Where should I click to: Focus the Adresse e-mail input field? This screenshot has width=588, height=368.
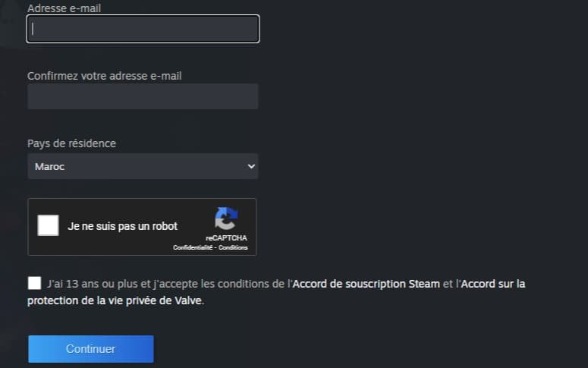143,29
